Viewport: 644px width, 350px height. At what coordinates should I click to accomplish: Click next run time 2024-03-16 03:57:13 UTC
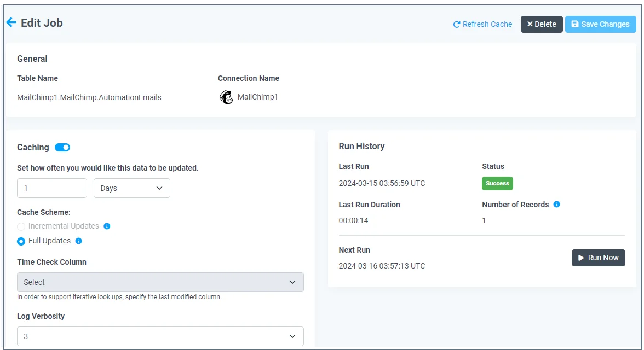pos(382,266)
